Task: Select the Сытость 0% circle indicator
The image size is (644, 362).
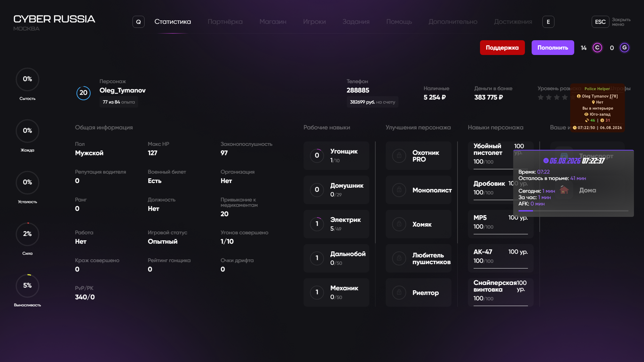Action: point(28,79)
